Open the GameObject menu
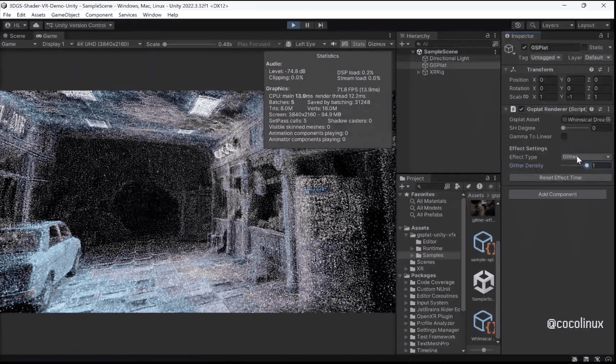This screenshot has width=616, height=364. (x=65, y=15)
